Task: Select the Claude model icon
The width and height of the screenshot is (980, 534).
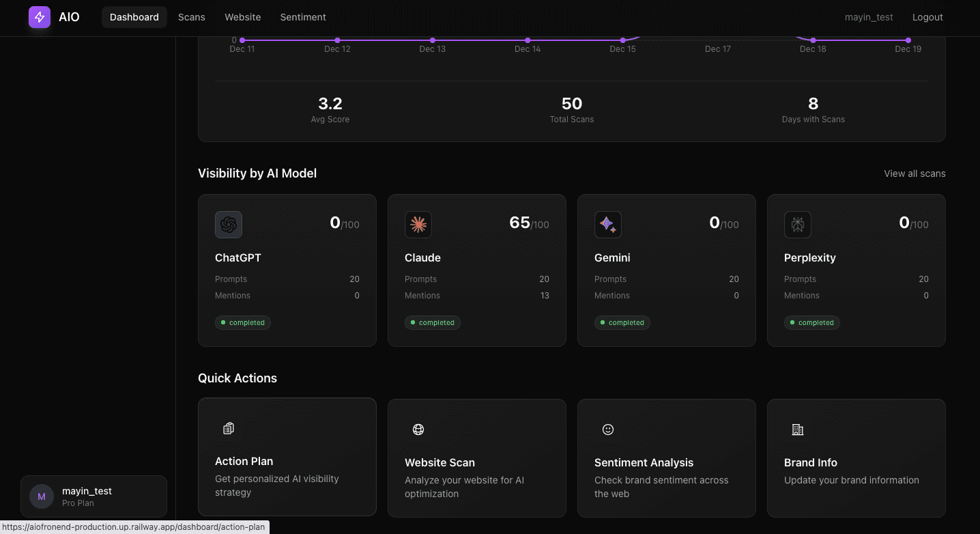Action: click(x=418, y=224)
